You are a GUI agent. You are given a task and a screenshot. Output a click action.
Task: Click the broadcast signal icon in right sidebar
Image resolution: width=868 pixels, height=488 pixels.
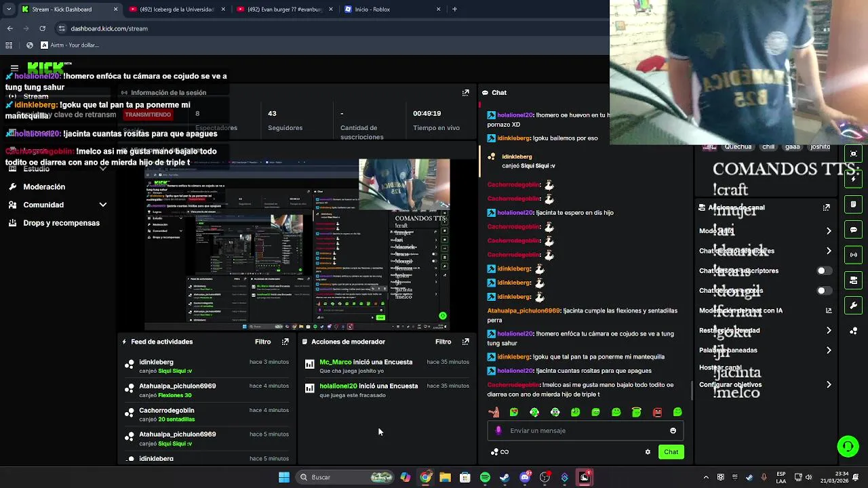tap(854, 255)
